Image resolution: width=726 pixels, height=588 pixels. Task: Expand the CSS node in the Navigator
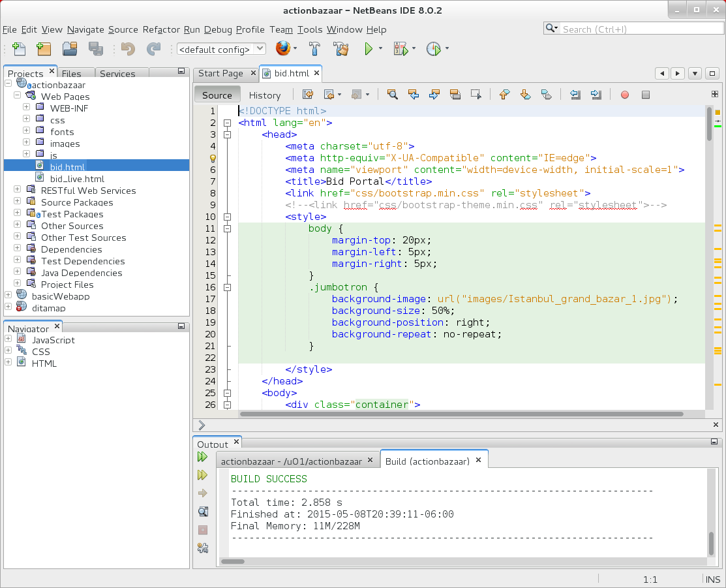pos(8,351)
